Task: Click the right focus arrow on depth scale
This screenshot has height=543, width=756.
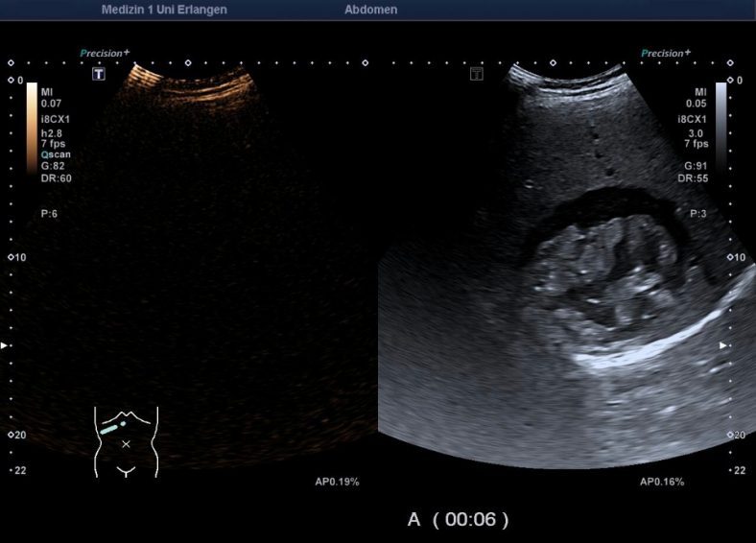Action: click(724, 344)
